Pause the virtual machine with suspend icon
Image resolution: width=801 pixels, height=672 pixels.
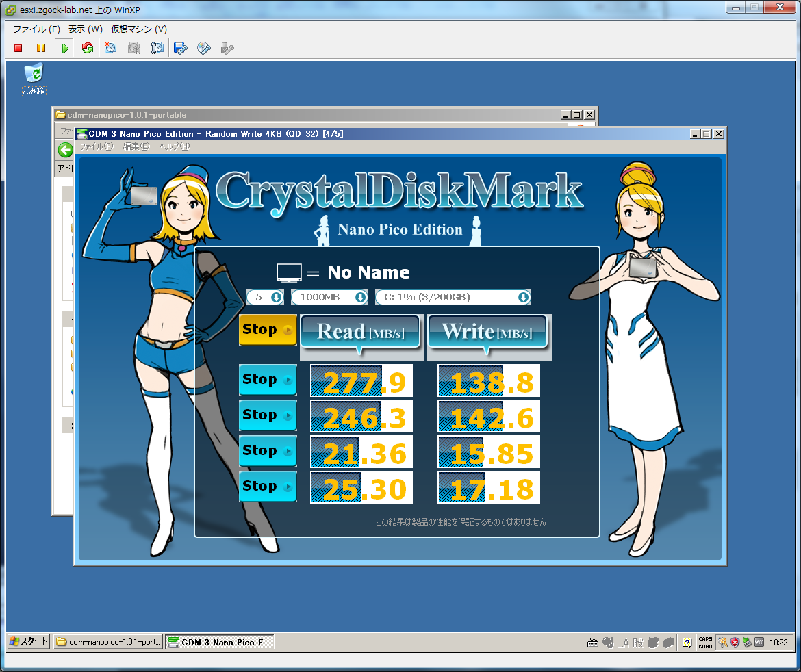pos(41,49)
